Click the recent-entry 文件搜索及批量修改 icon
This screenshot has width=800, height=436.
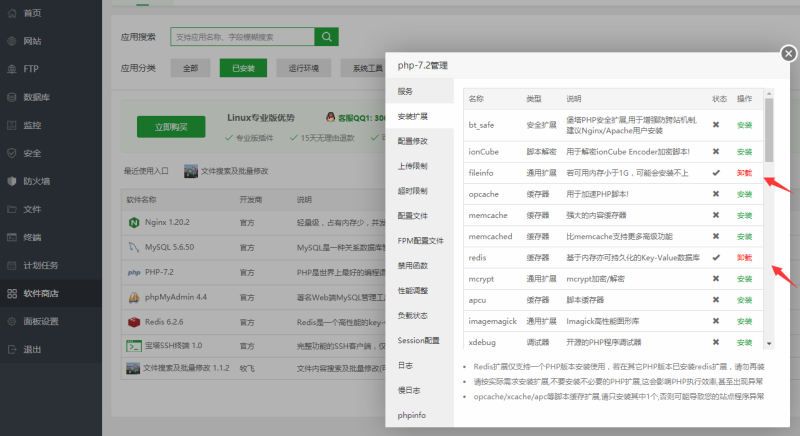click(x=191, y=171)
